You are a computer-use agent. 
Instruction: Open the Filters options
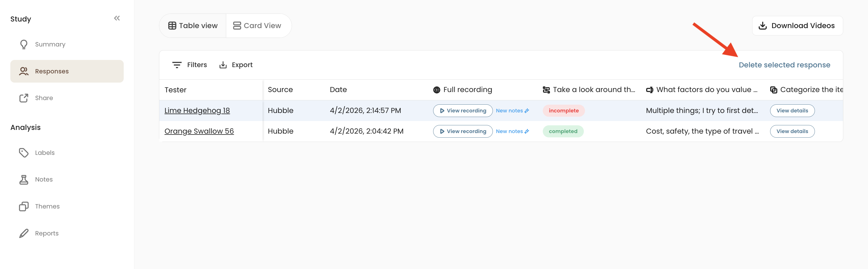pos(189,65)
